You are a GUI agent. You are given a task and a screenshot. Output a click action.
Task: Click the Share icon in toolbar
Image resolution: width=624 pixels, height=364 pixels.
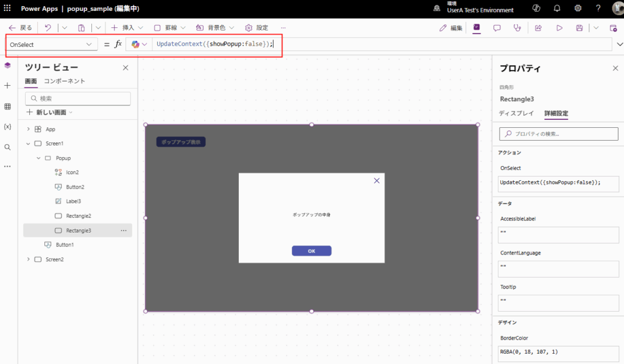click(538, 28)
